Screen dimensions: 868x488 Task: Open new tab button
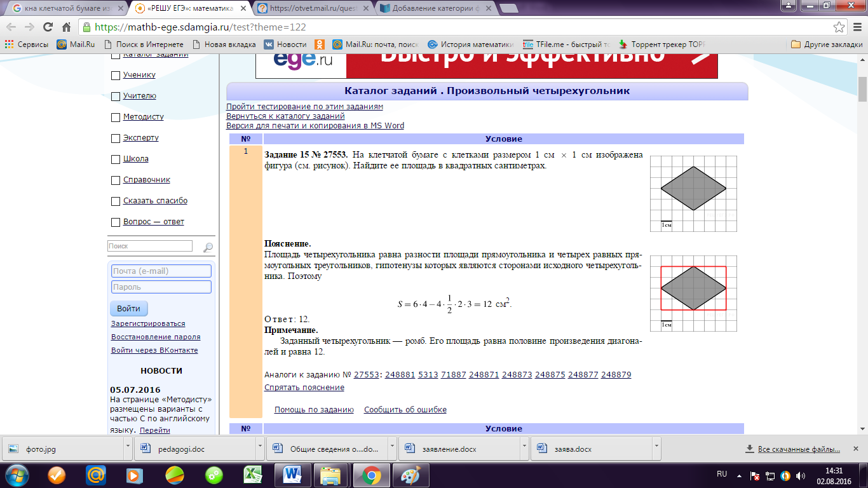coord(508,9)
